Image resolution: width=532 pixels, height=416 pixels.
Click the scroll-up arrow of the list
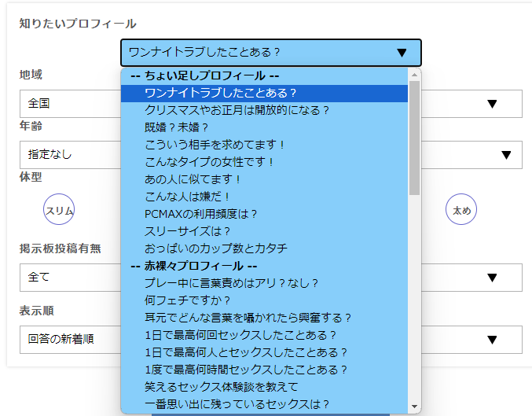tap(414, 75)
